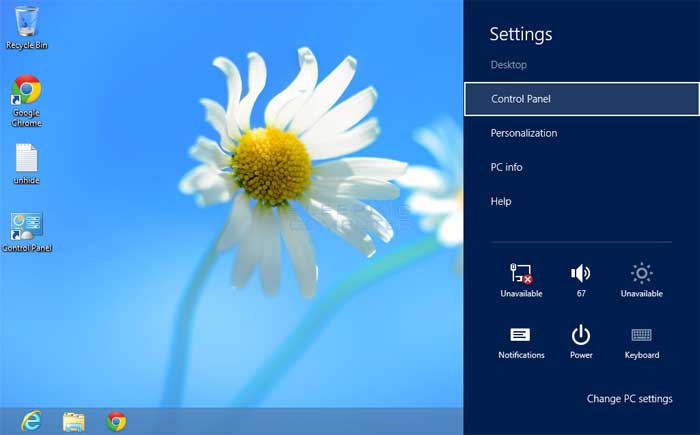
Task: Open Personalization in the Settings charm
Action: click(x=524, y=133)
